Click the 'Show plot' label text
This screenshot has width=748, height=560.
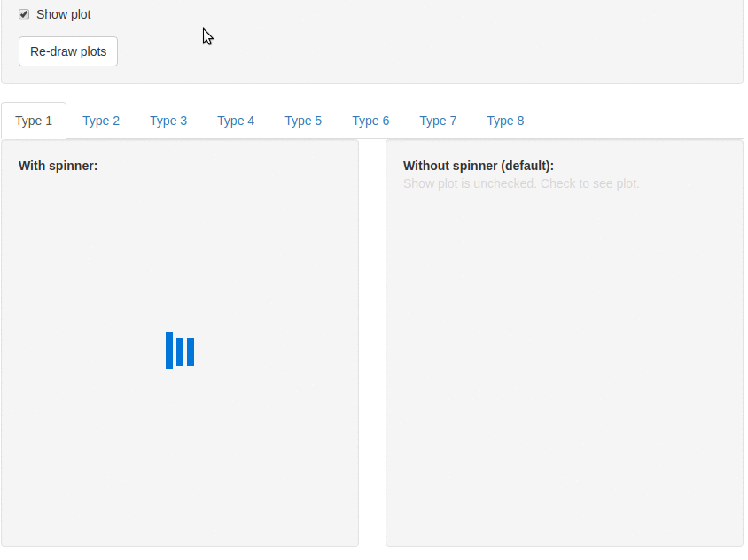pos(64,14)
